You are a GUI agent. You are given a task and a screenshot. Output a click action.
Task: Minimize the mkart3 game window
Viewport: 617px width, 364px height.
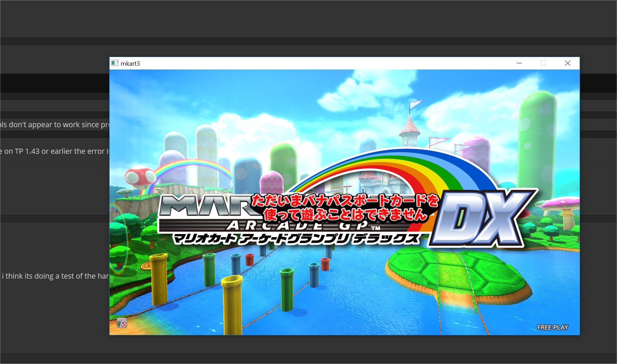[x=519, y=63]
